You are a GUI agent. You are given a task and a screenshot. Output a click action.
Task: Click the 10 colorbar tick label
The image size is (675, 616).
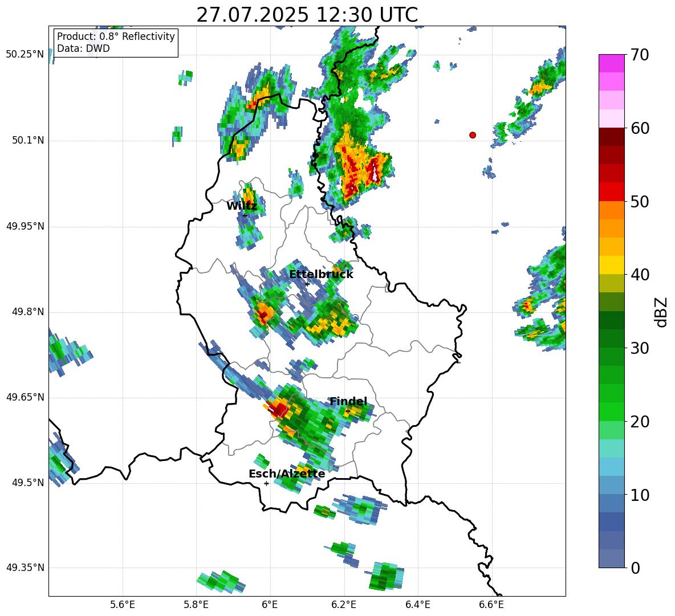pos(639,495)
